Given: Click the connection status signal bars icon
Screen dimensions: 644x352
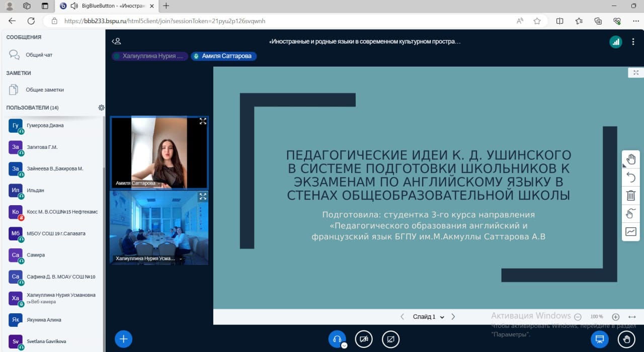Looking at the screenshot, I should tap(615, 42).
